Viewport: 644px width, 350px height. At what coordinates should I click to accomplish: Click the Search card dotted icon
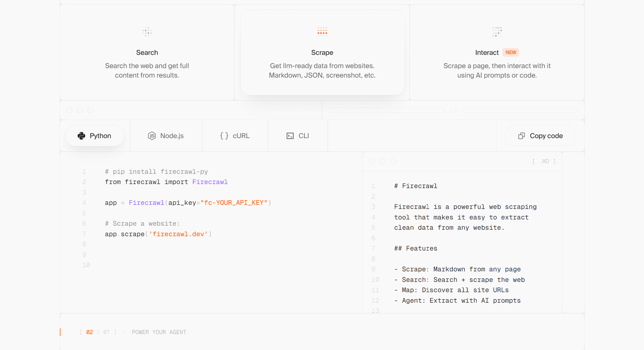click(147, 32)
